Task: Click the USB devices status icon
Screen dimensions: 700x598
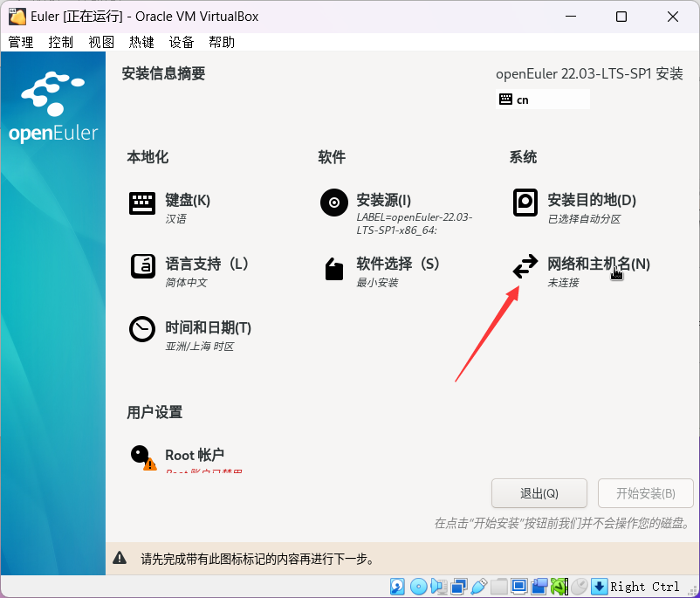Action: 479,587
